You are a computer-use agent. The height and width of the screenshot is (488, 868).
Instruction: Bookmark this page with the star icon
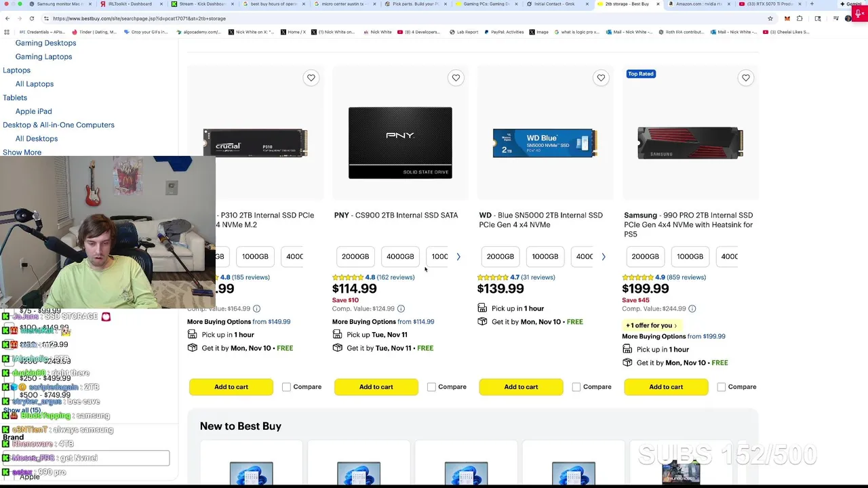[770, 18]
